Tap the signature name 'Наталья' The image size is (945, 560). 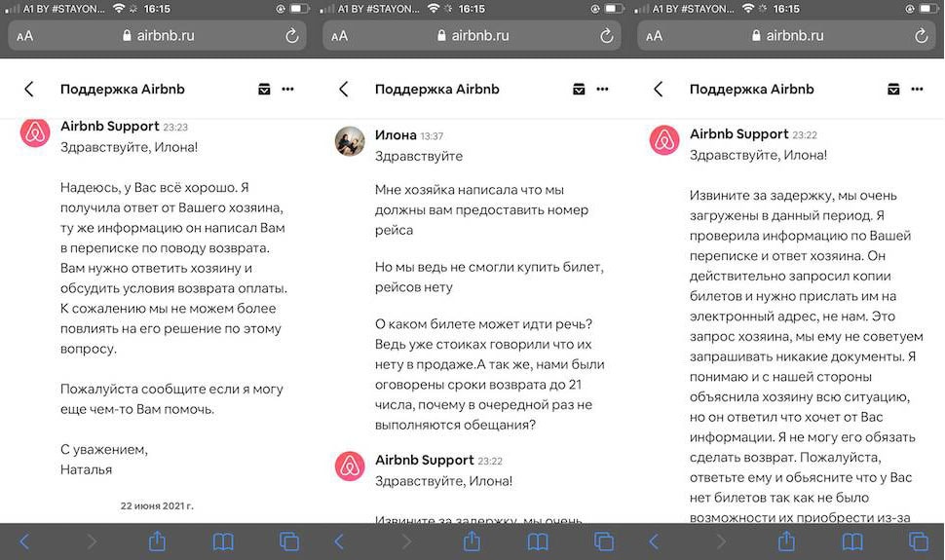[x=86, y=469]
